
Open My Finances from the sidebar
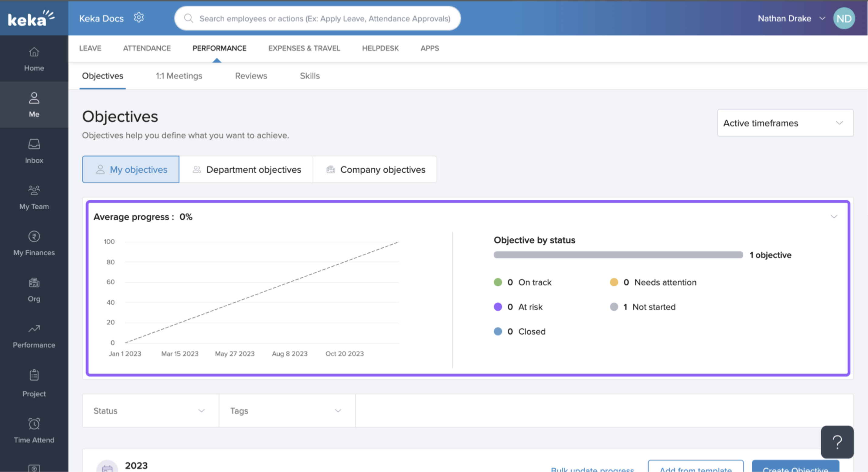click(34, 243)
